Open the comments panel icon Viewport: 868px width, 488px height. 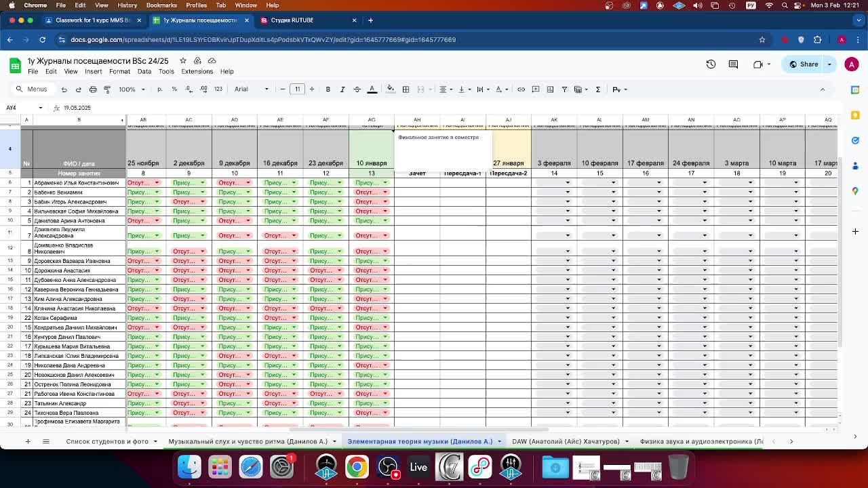tap(733, 64)
